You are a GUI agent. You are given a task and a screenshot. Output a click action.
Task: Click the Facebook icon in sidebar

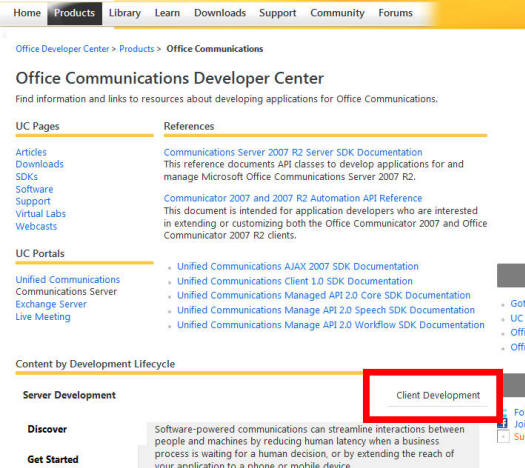(503, 423)
